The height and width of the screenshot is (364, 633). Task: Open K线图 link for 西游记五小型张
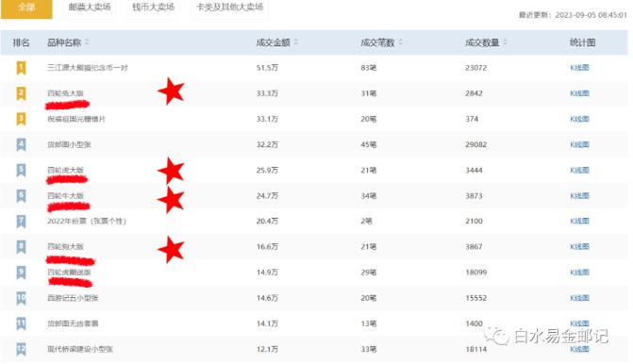[x=579, y=298]
